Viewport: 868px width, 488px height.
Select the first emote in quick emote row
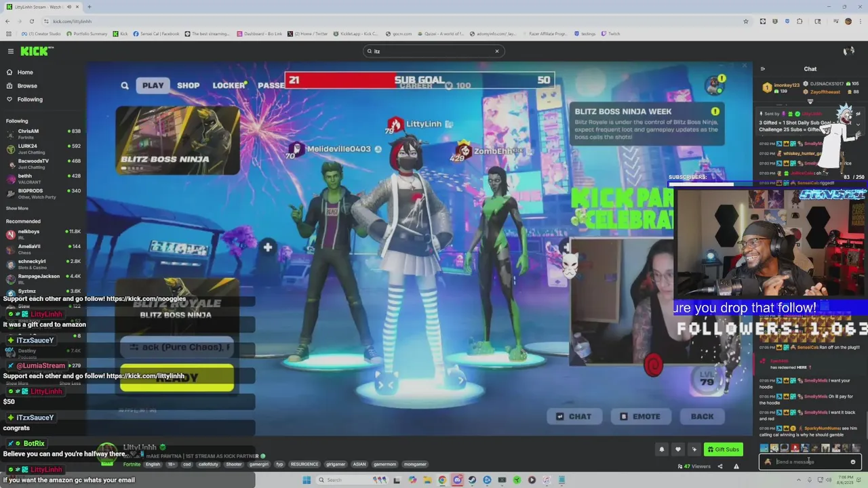tap(764, 448)
